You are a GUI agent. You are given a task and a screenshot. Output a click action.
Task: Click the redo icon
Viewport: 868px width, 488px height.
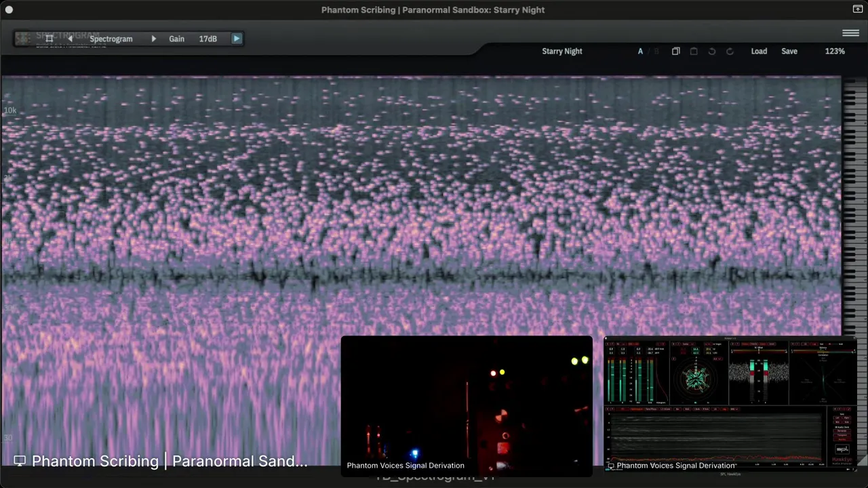point(730,51)
